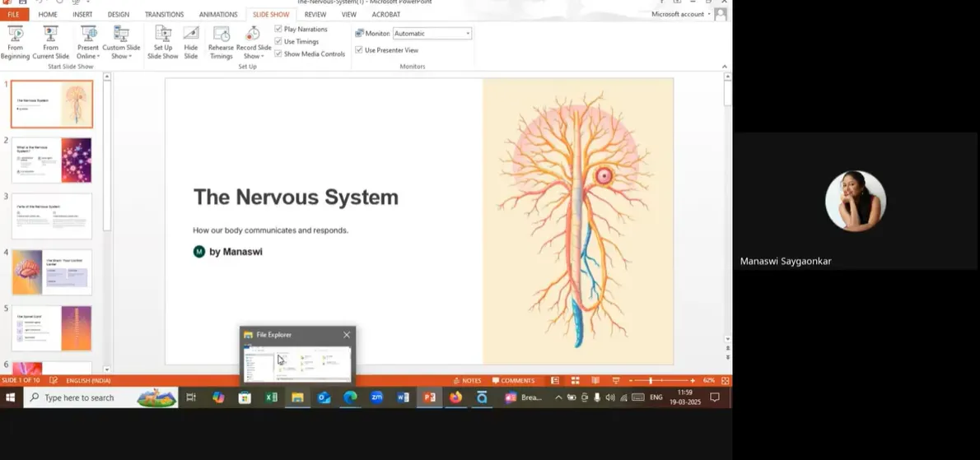Open the Monitor dropdown set to Automatic
Image resolution: width=980 pixels, height=460 pixels.
(x=432, y=34)
